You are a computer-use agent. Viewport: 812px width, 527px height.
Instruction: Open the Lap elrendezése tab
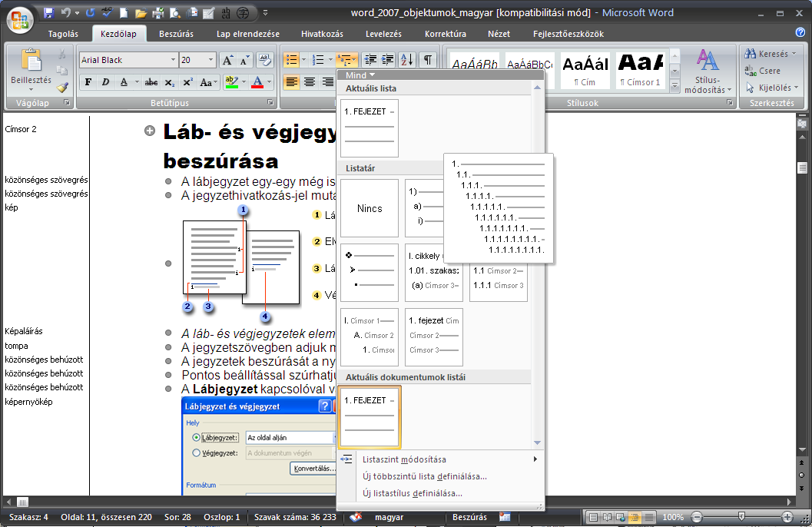click(248, 34)
